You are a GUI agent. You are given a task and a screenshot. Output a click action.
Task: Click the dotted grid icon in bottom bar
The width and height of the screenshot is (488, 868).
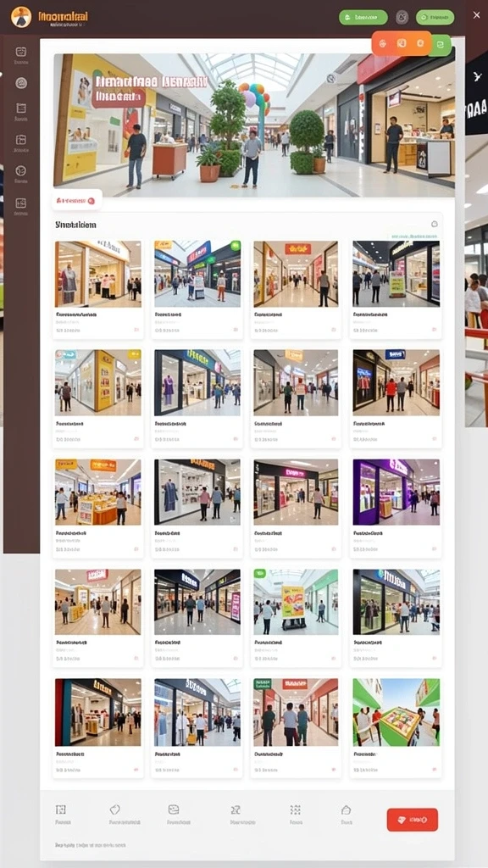tap(296, 810)
